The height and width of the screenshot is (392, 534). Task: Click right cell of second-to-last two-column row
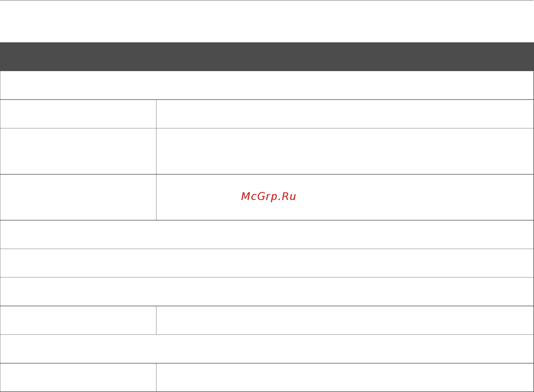pyautogui.click(x=345, y=320)
